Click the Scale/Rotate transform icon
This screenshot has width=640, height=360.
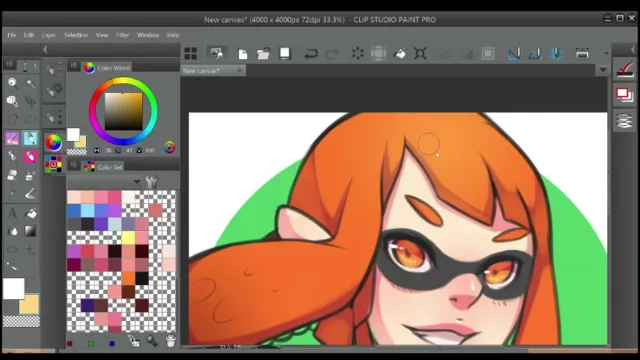tap(420, 53)
